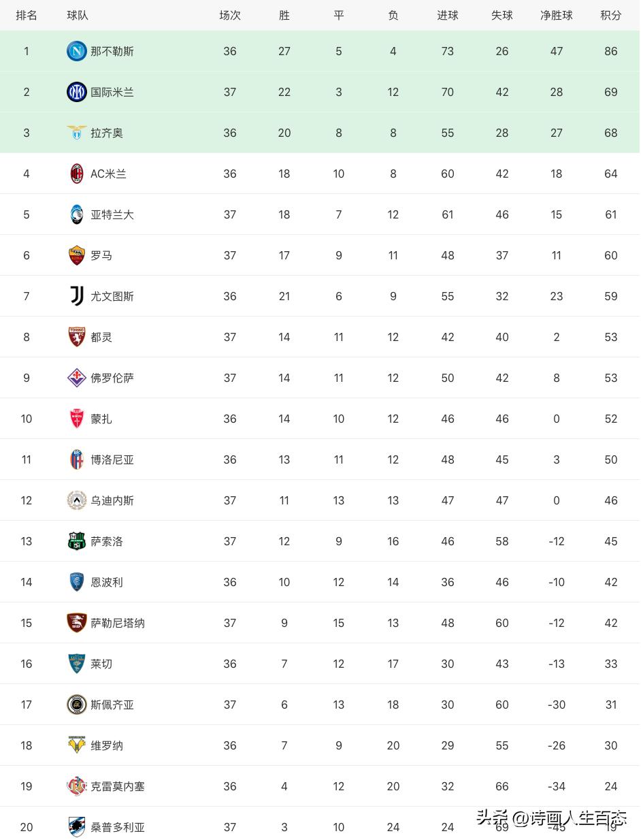Click the Fiorentina purple crest icon
Viewport: 641px width, 840px height.
76,378
